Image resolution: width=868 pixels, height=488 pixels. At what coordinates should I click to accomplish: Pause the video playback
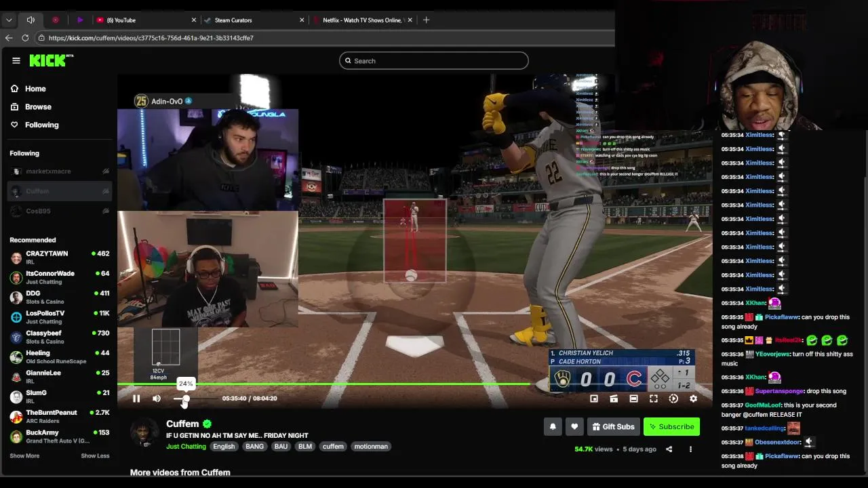pyautogui.click(x=136, y=399)
